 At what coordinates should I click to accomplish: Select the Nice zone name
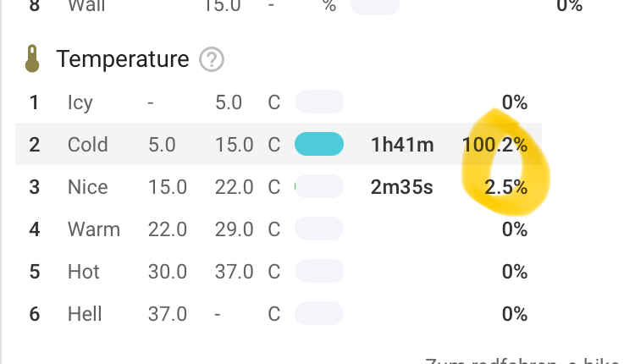(x=87, y=186)
